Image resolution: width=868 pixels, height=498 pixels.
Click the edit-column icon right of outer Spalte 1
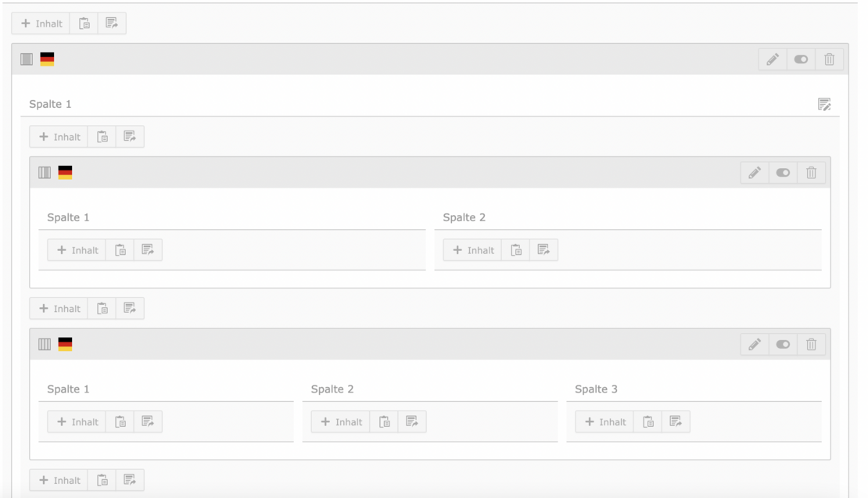[x=823, y=104]
